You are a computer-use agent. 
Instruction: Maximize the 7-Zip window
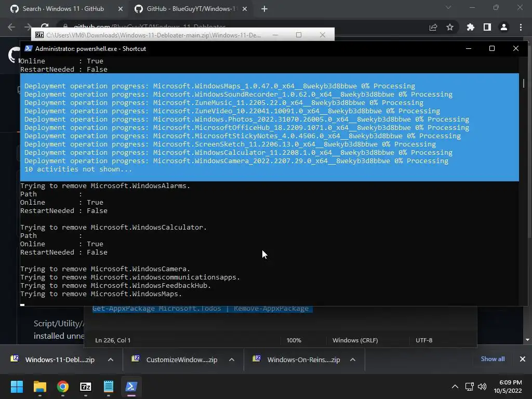tap(299, 35)
